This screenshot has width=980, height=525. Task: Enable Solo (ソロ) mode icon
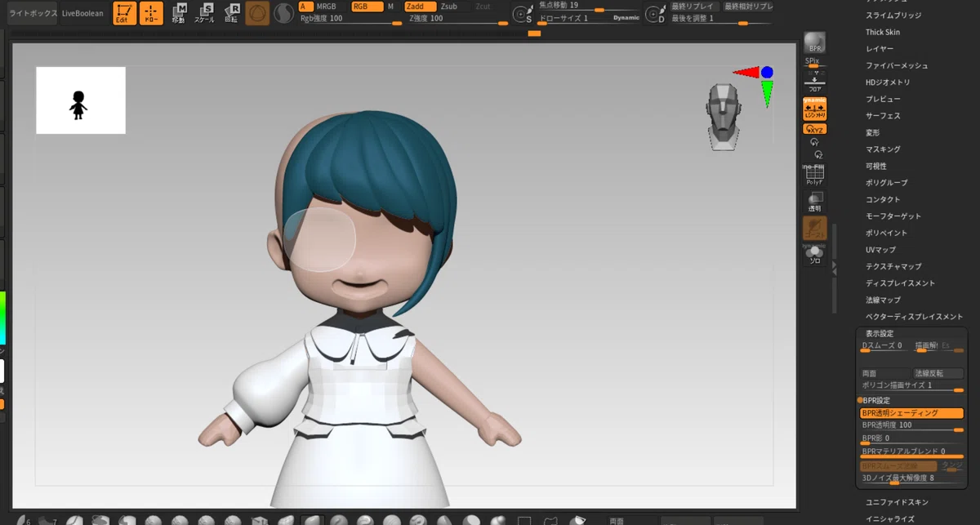tap(814, 255)
